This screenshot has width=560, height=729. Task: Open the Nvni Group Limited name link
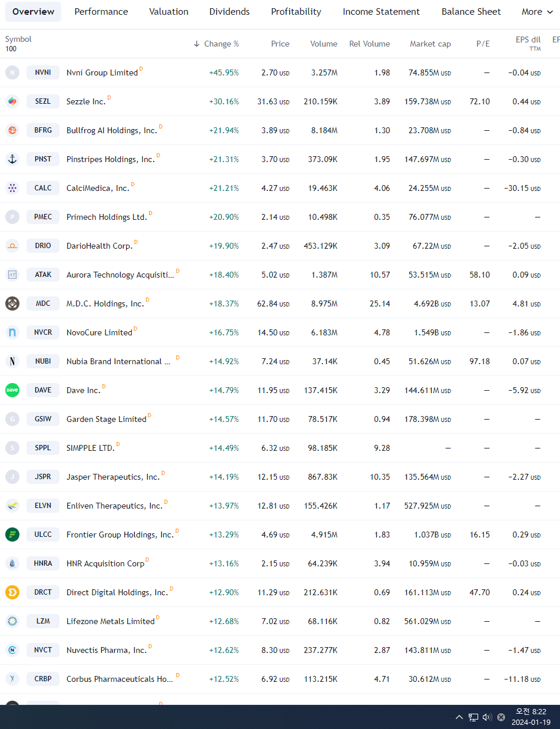[102, 73]
